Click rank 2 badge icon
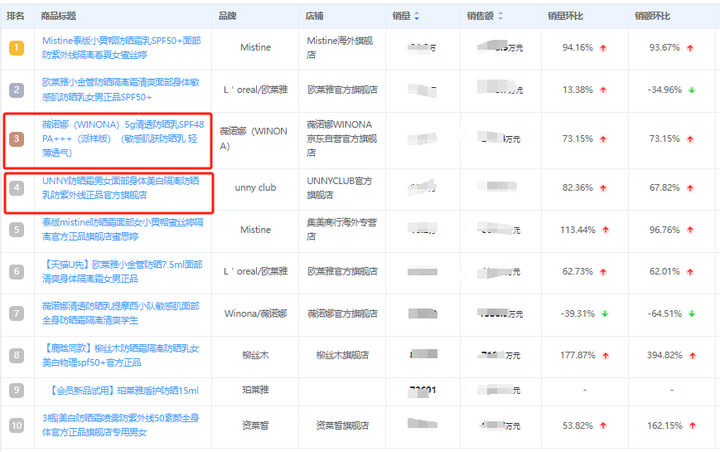Viewport: 720px width, 452px height. [x=17, y=90]
